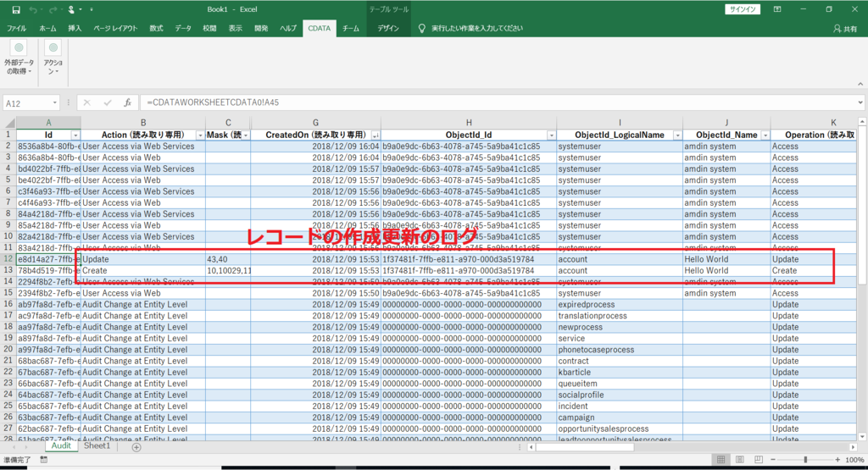Click the vertical scrollbar up arrow
The image size is (868, 470).
862,122
